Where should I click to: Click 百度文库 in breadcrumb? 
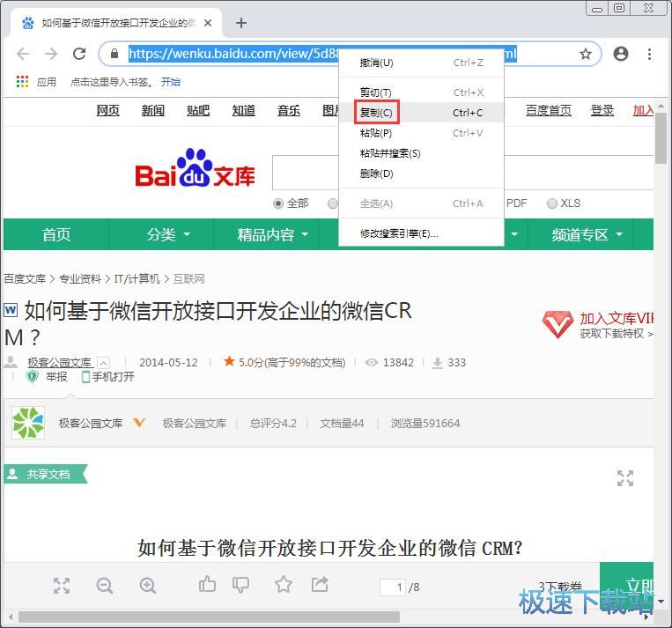[x=25, y=279]
